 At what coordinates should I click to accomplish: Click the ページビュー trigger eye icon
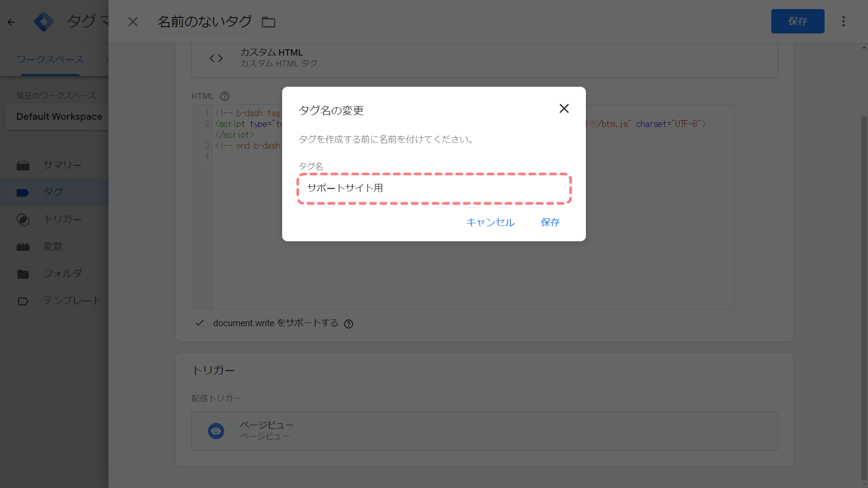pyautogui.click(x=216, y=431)
